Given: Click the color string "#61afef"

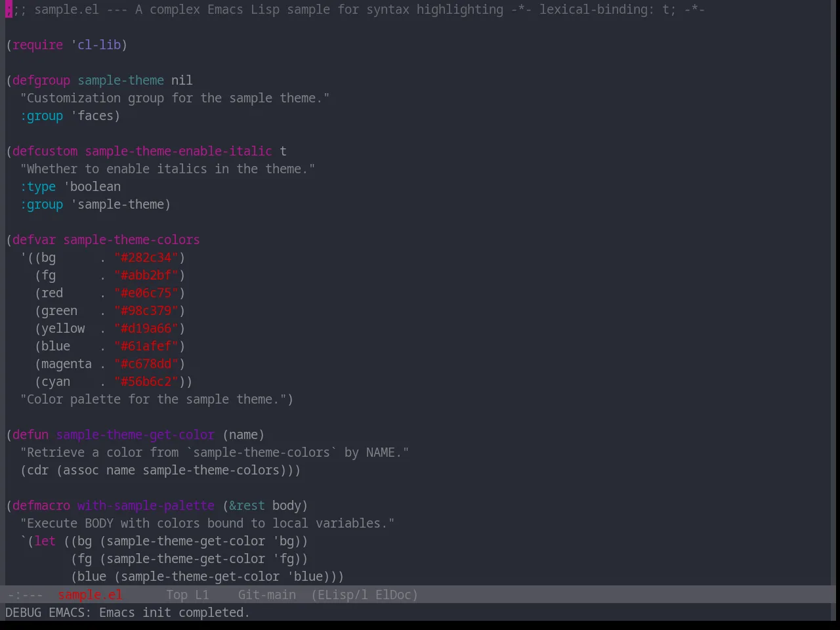Looking at the screenshot, I should (146, 346).
